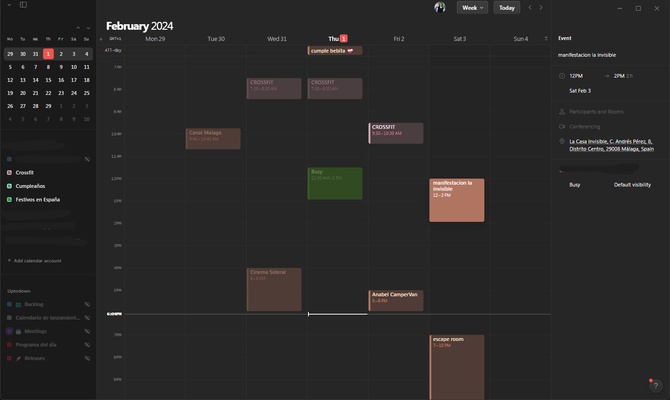
Task: Go to the previous week
Action: (x=530, y=8)
